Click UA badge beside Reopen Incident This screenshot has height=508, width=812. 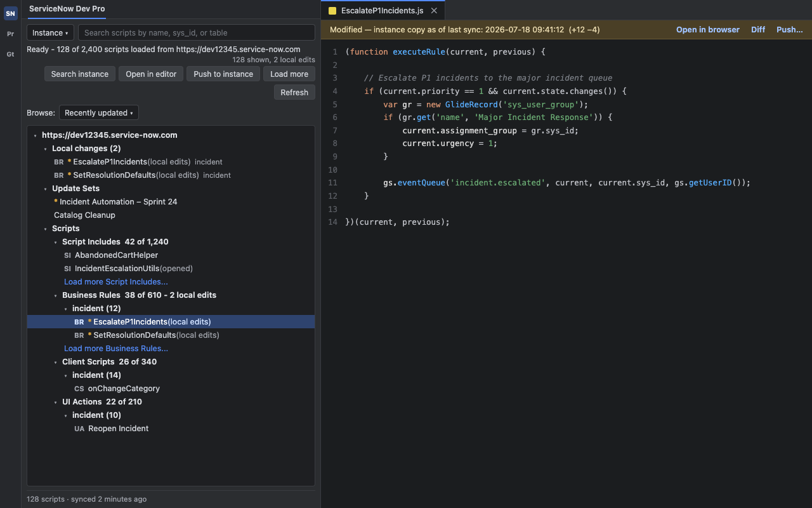(79, 429)
